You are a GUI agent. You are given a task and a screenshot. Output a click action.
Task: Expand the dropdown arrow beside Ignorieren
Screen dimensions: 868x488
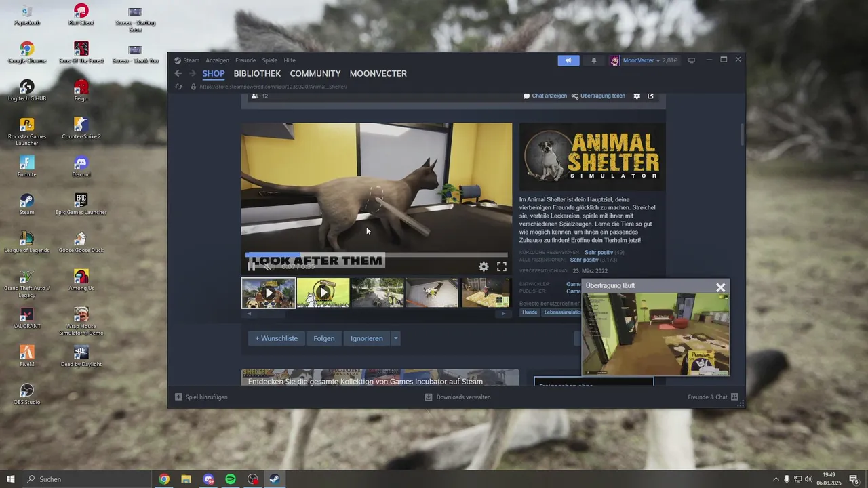pyautogui.click(x=396, y=338)
